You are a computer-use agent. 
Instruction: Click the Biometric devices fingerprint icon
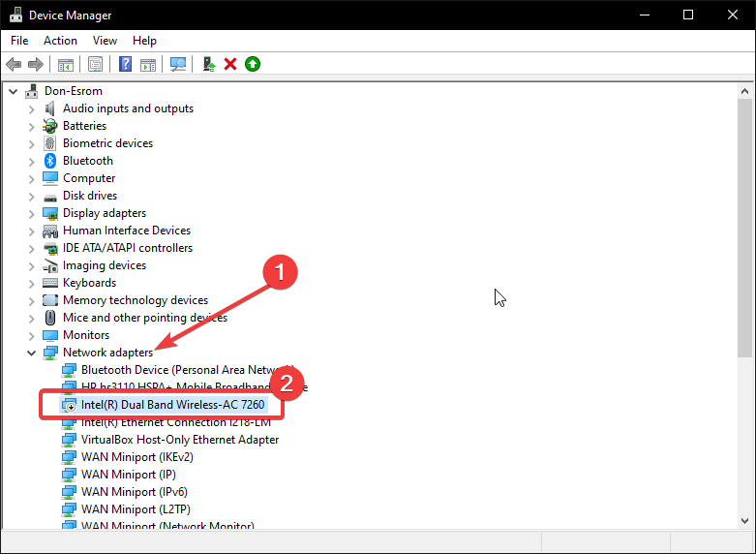(50, 143)
